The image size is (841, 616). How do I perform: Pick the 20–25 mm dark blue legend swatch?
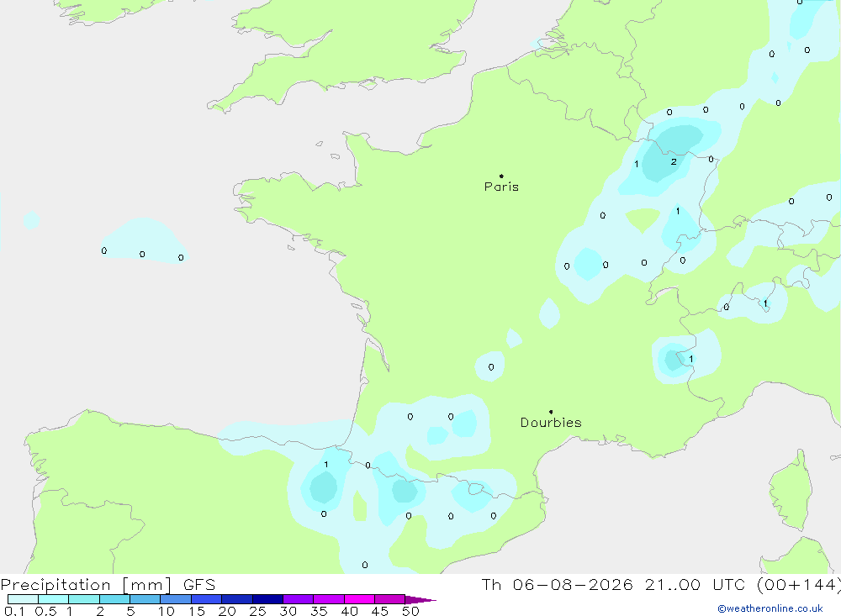click(237, 599)
